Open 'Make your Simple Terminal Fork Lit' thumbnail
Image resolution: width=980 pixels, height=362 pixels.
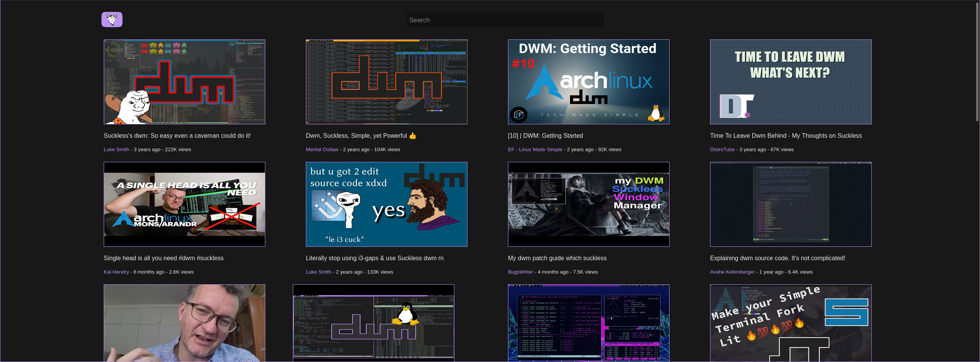click(791, 323)
